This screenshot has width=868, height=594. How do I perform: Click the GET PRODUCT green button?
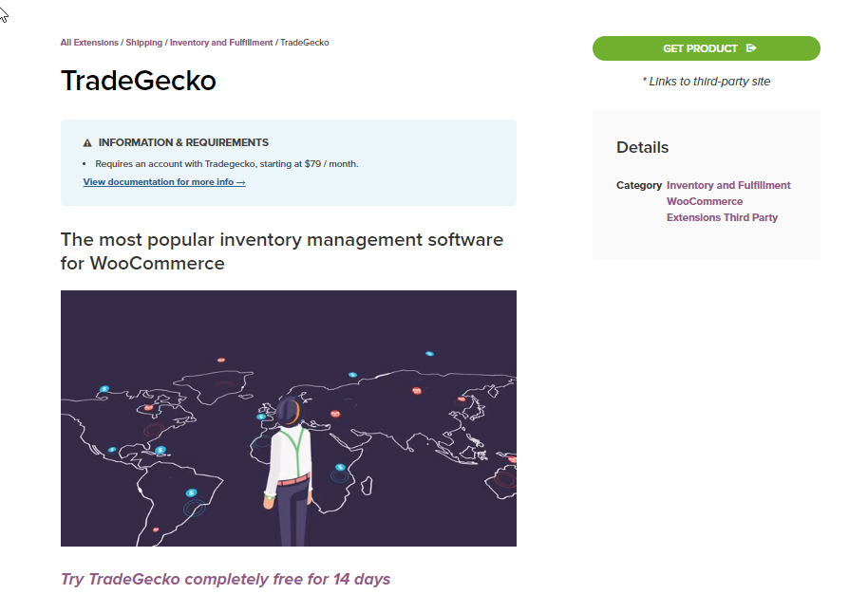(706, 48)
